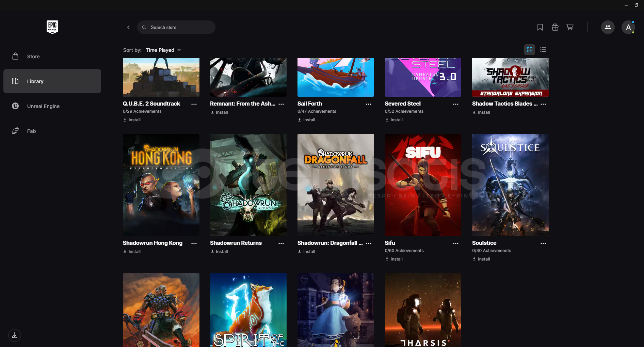Screen dimensions: 644x347
Task: Open the Severed Steel cover art
Action: (x=423, y=77)
